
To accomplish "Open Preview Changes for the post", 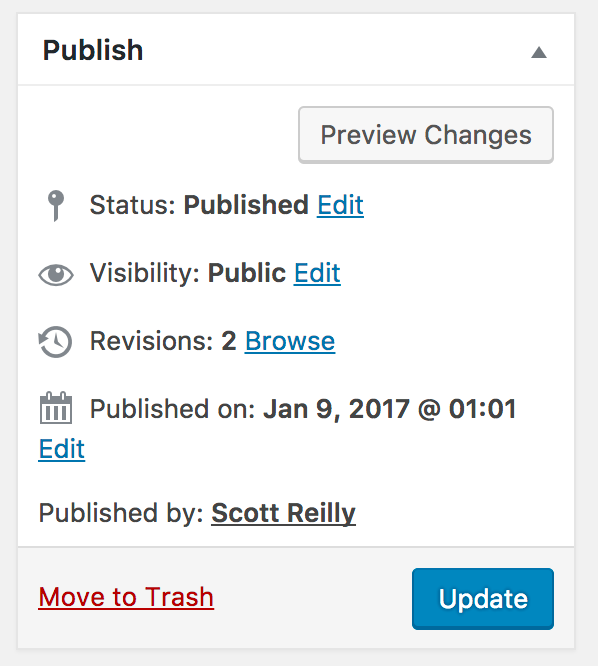I will coord(426,135).
